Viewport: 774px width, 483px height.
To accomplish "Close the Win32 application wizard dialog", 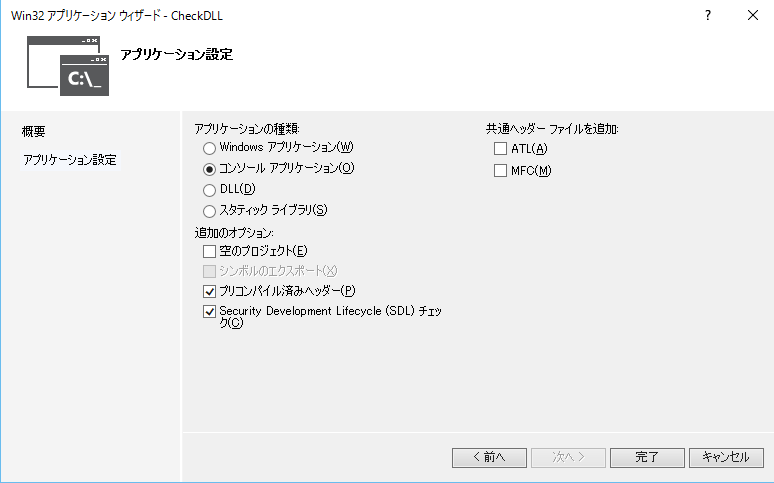I will point(752,15).
